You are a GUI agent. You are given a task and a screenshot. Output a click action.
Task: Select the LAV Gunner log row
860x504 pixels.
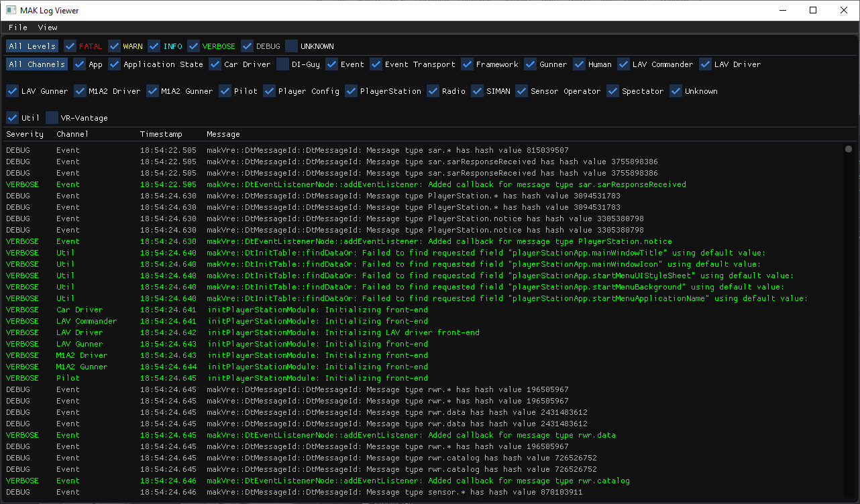[423, 344]
